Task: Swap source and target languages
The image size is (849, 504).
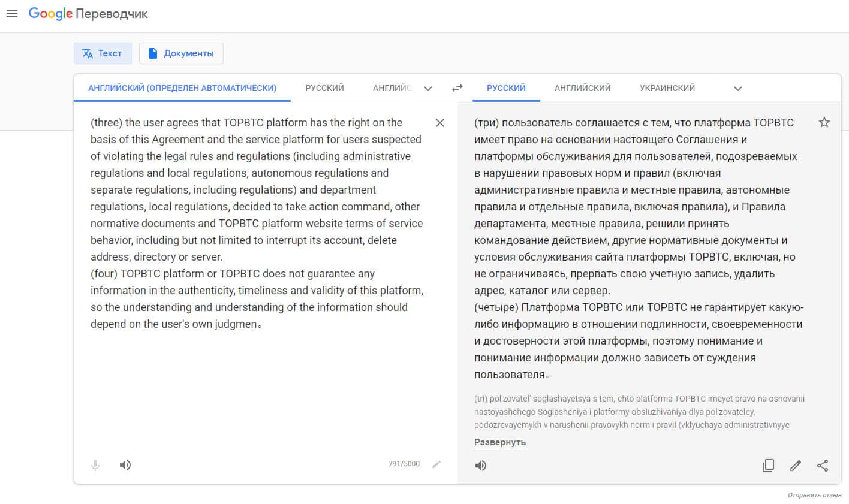Action: [x=457, y=88]
